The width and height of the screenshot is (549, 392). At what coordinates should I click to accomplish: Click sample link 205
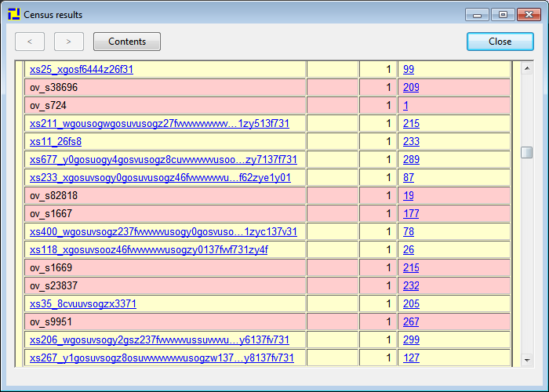point(411,304)
